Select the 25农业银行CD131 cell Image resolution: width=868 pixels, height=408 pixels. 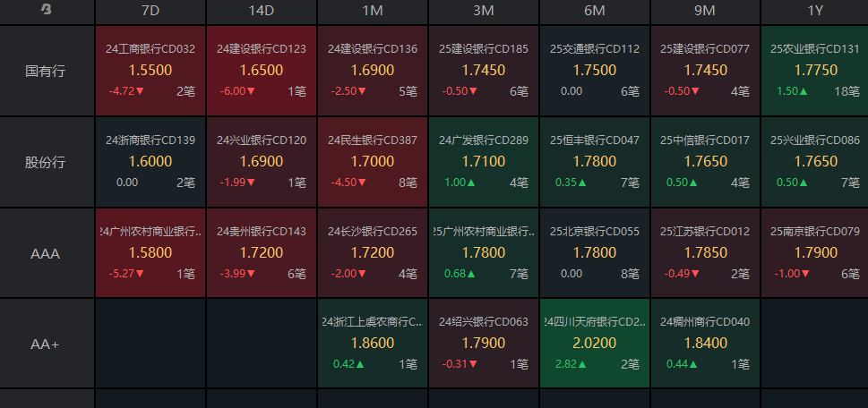[814, 70]
